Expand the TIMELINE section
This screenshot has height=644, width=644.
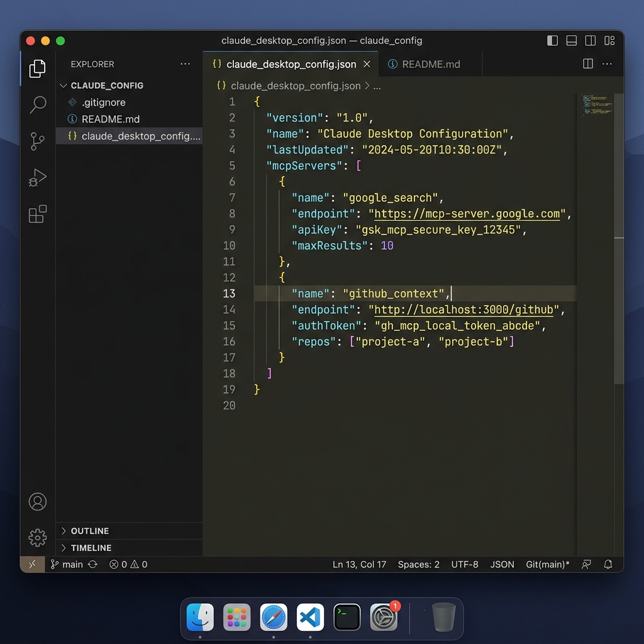tap(129, 548)
